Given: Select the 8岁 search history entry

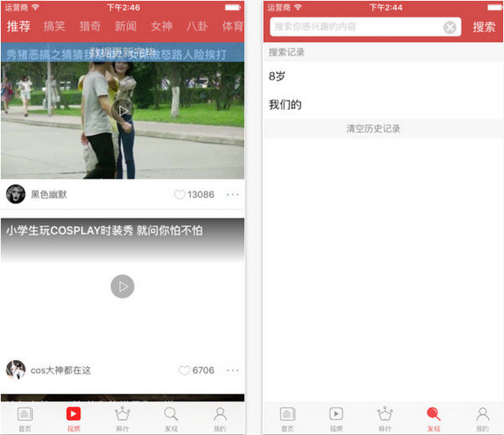Looking at the screenshot, I should (x=383, y=76).
